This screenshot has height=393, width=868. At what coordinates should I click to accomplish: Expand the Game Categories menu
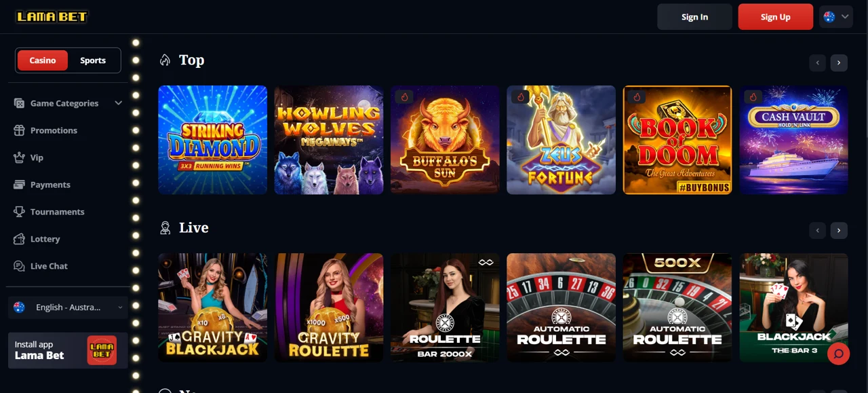[68, 103]
